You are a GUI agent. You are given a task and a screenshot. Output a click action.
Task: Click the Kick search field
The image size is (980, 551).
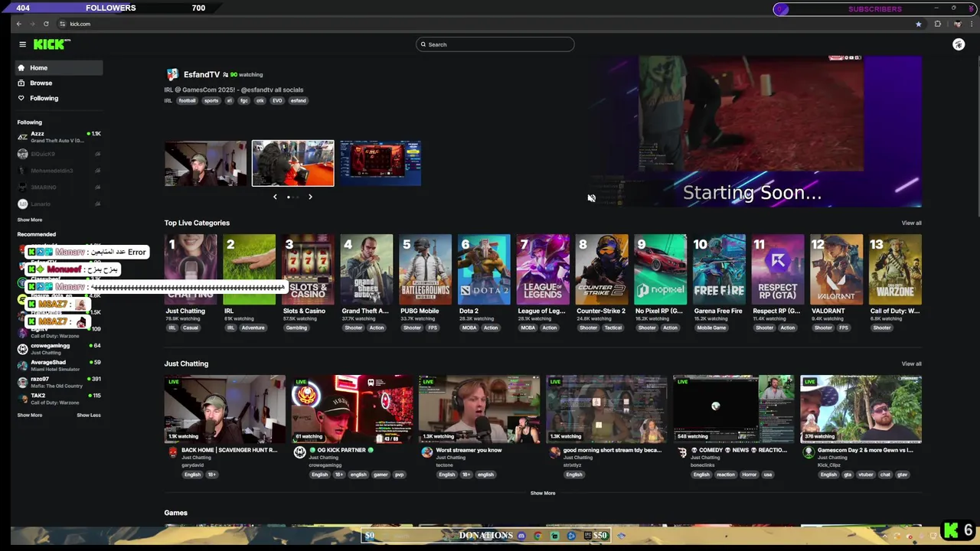(495, 44)
